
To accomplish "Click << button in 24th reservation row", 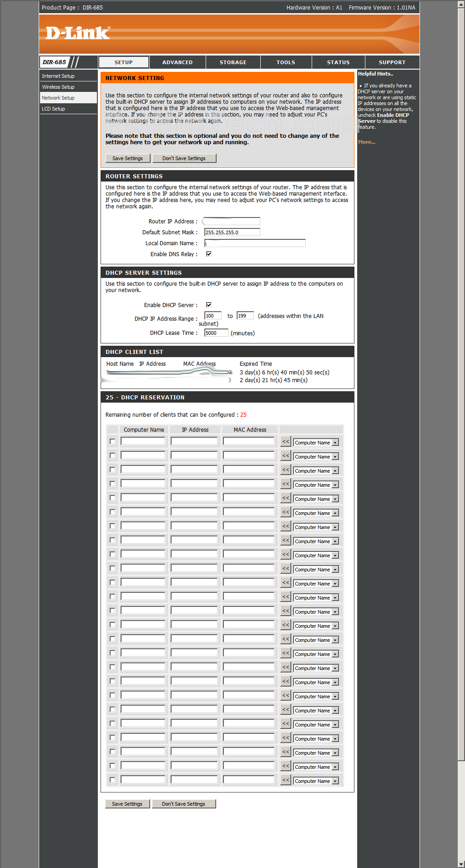I will point(286,766).
